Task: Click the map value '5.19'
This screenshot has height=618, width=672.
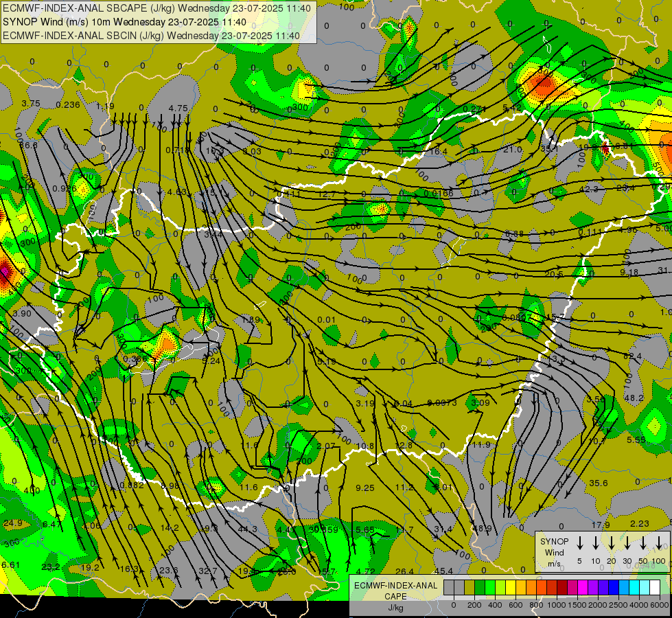Action: pos(327,362)
